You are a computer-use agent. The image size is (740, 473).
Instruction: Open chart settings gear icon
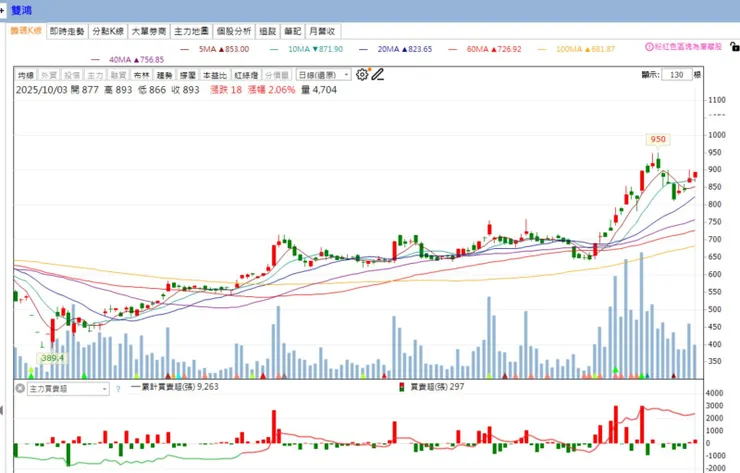(362, 75)
